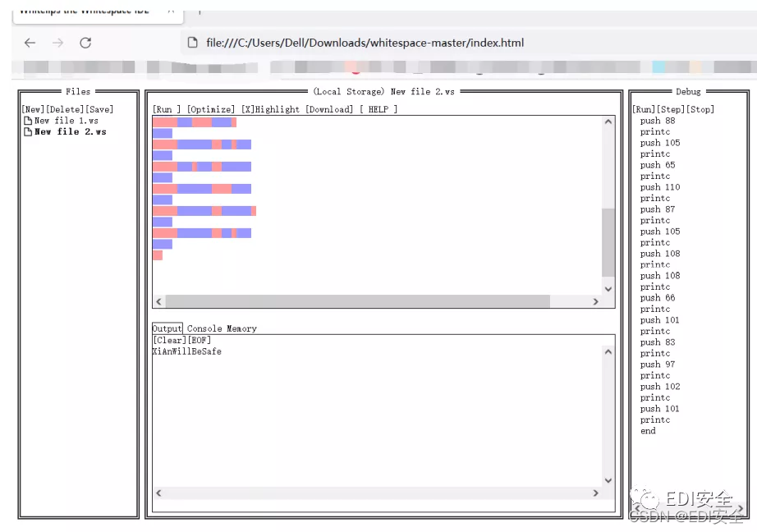Select the push 66 instruction
757x532 pixels.
[658, 298]
